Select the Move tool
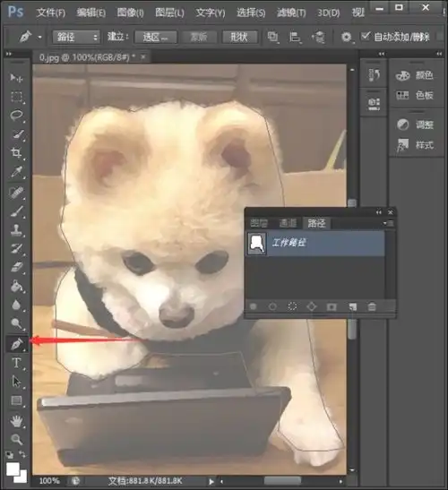The width and height of the screenshot is (448, 490). click(16, 78)
